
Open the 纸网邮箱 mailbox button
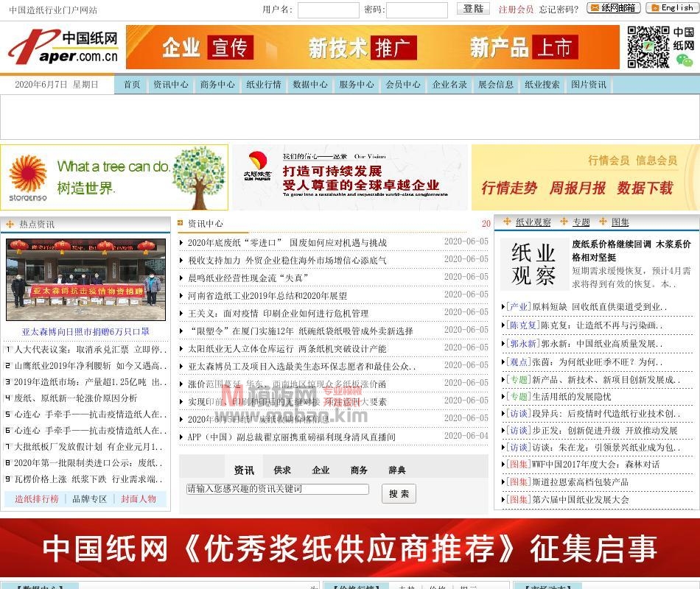(x=613, y=8)
